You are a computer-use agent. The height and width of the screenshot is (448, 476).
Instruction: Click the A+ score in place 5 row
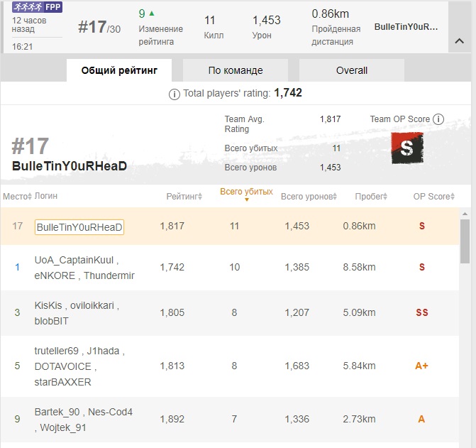(421, 366)
